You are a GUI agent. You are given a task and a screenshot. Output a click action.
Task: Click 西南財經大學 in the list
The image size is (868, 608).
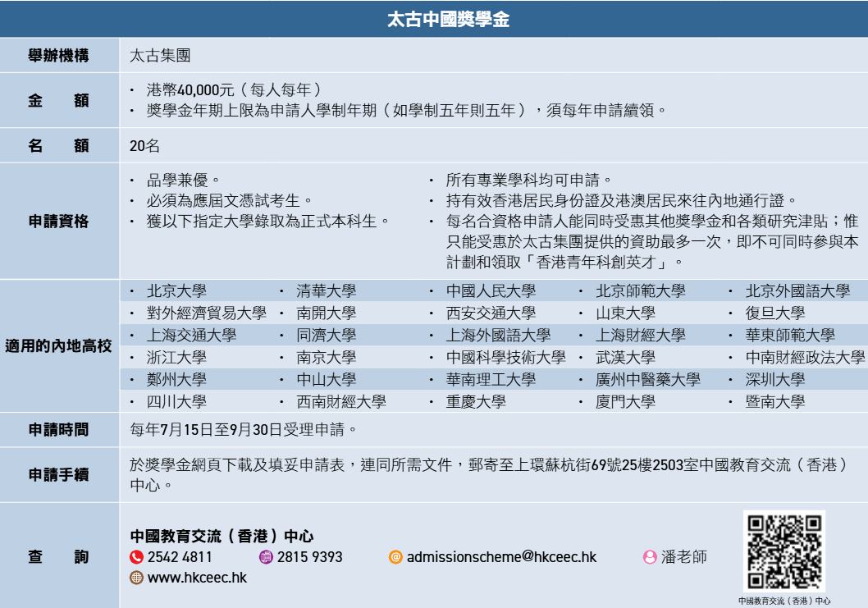click(x=341, y=402)
